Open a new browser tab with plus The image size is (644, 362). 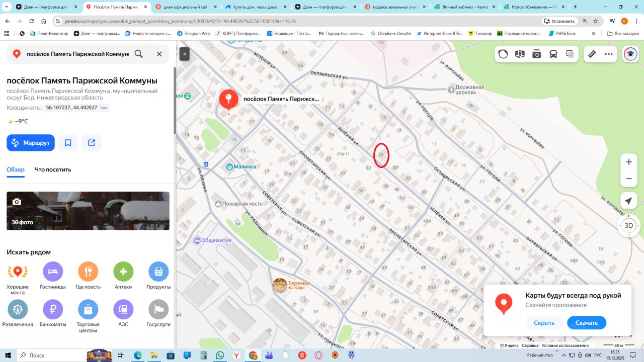point(576,7)
